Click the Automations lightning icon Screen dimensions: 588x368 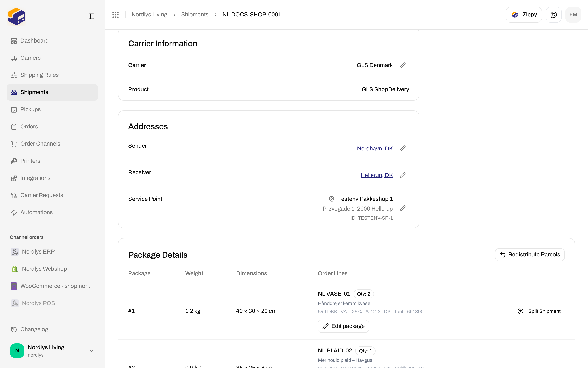click(14, 212)
